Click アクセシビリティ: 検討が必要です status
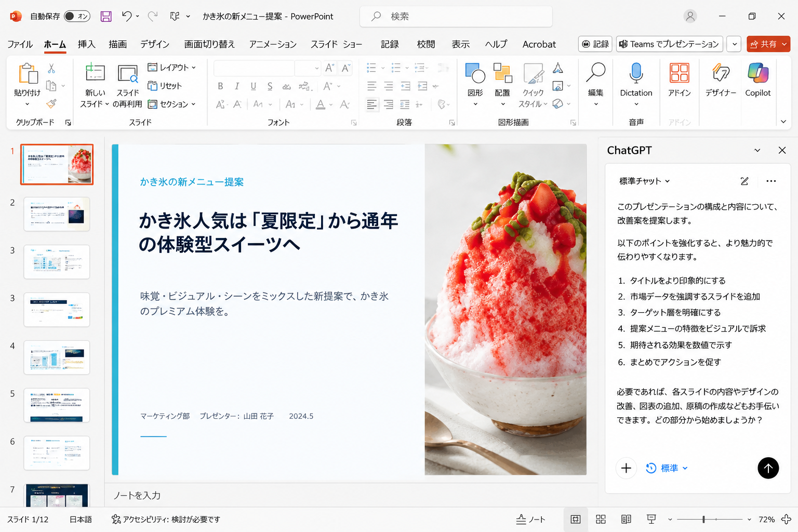The image size is (798, 532). pyautogui.click(x=166, y=519)
